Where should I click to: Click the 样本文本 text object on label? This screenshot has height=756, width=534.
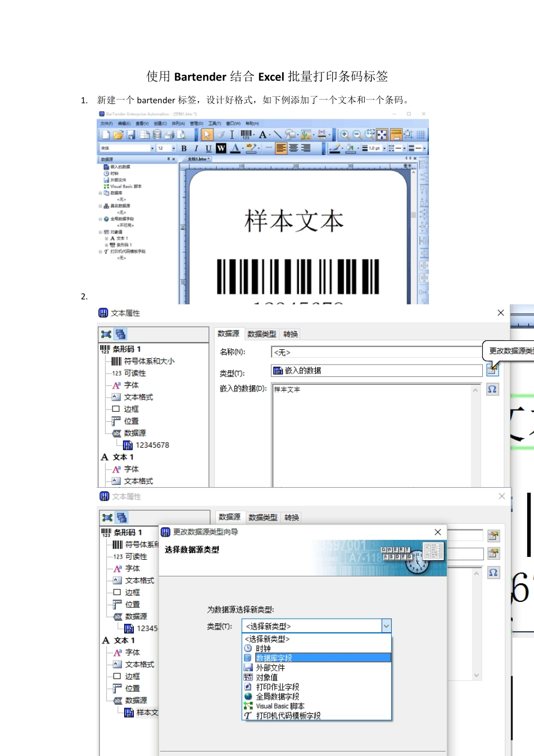294,220
